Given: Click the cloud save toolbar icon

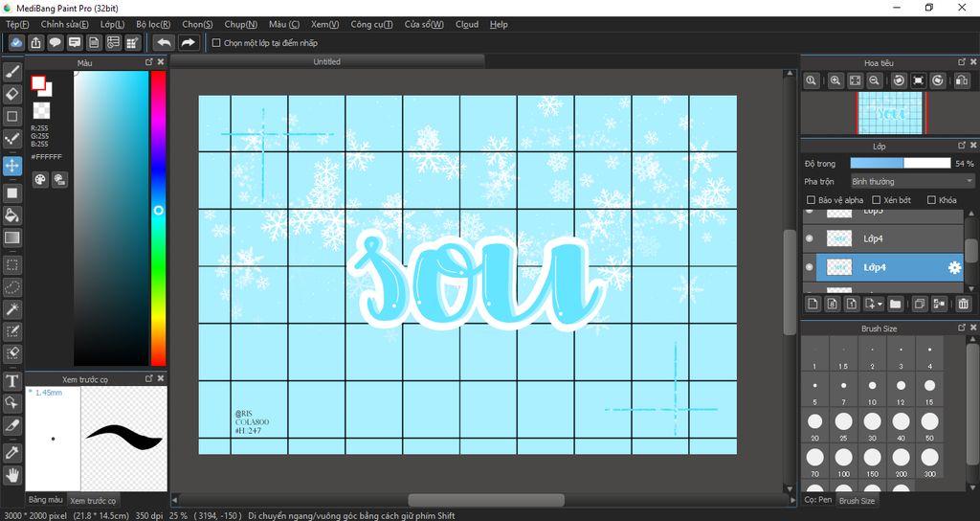Looking at the screenshot, I should [16, 42].
